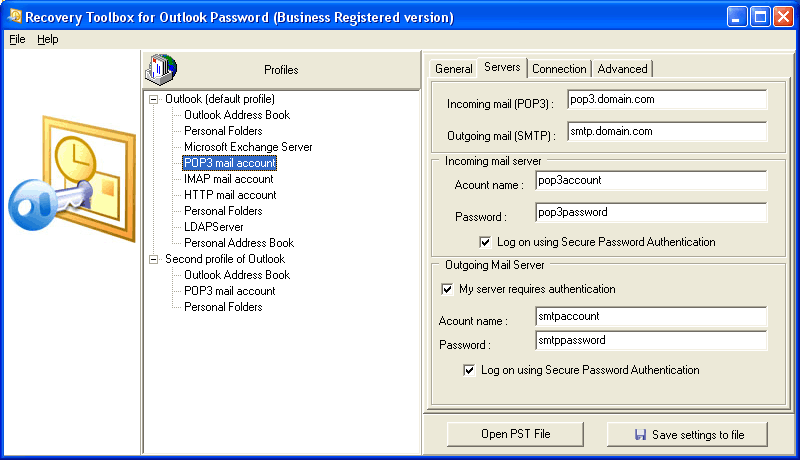800x460 pixels.
Task: Uncheck My server requires authentication
Action: pyautogui.click(x=447, y=289)
